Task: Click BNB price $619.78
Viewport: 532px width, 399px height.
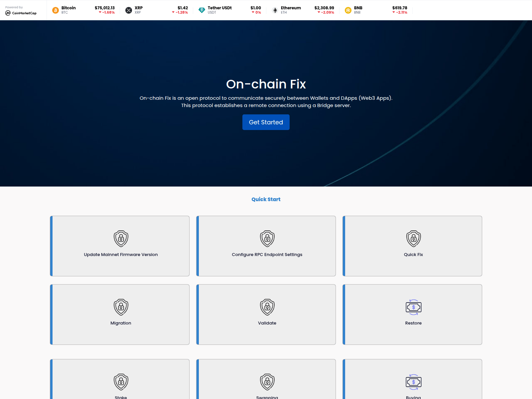Action: click(x=400, y=8)
